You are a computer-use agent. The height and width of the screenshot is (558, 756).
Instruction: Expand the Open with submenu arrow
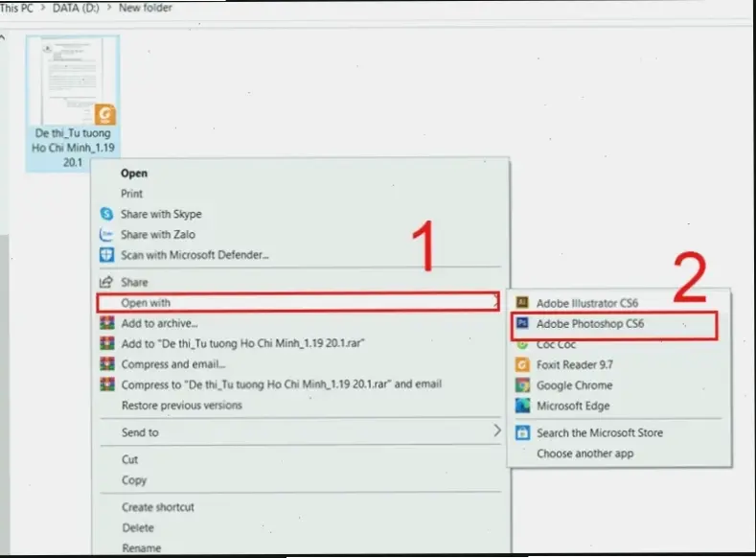coord(494,303)
